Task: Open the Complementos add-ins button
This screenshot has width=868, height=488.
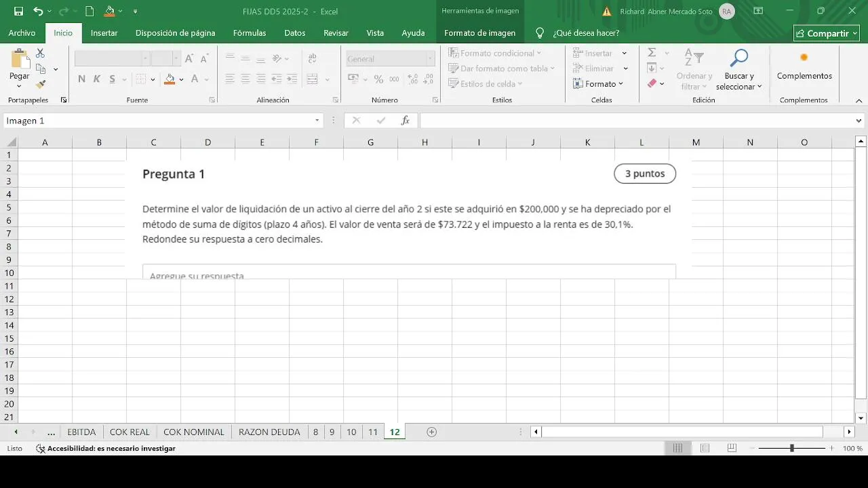Action: [x=804, y=65]
